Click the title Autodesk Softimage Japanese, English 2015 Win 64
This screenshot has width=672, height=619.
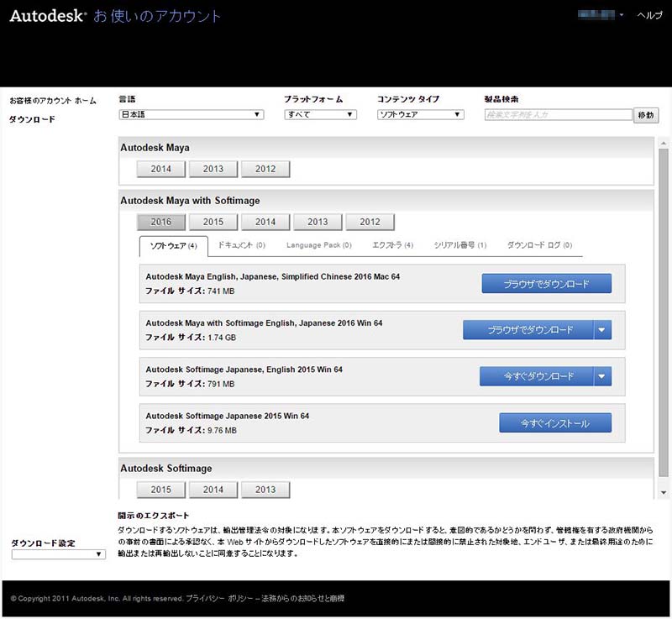tap(244, 370)
